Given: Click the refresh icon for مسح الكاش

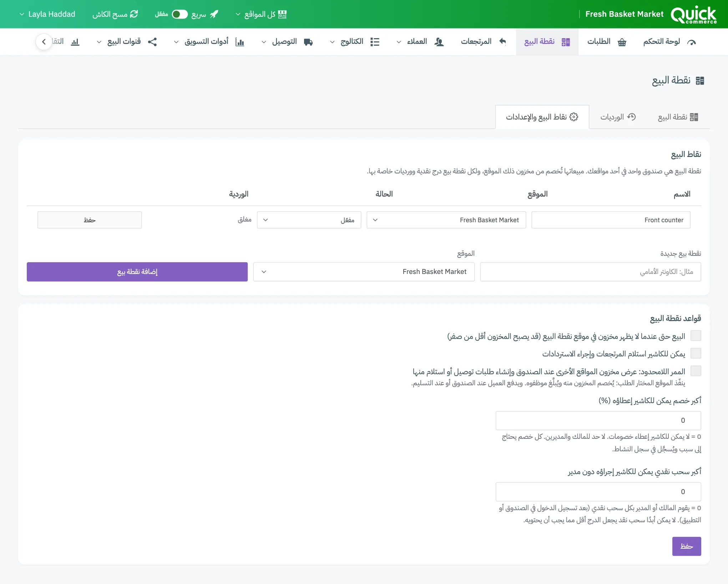Looking at the screenshot, I should (134, 14).
